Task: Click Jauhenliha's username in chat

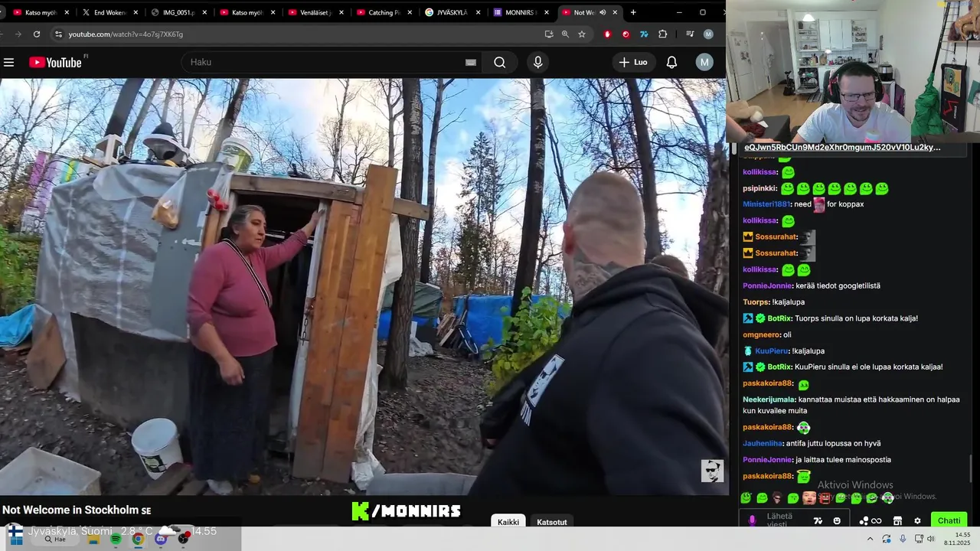Action: (x=763, y=443)
